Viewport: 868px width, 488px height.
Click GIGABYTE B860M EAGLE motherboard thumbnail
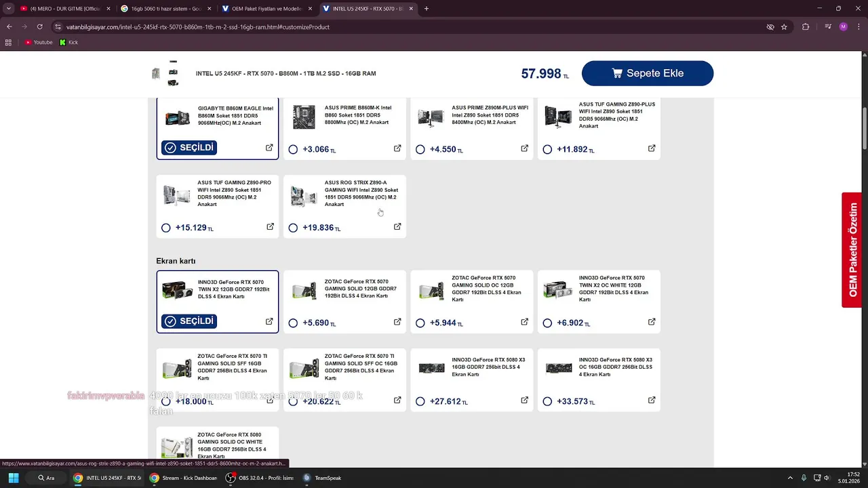pyautogui.click(x=178, y=117)
